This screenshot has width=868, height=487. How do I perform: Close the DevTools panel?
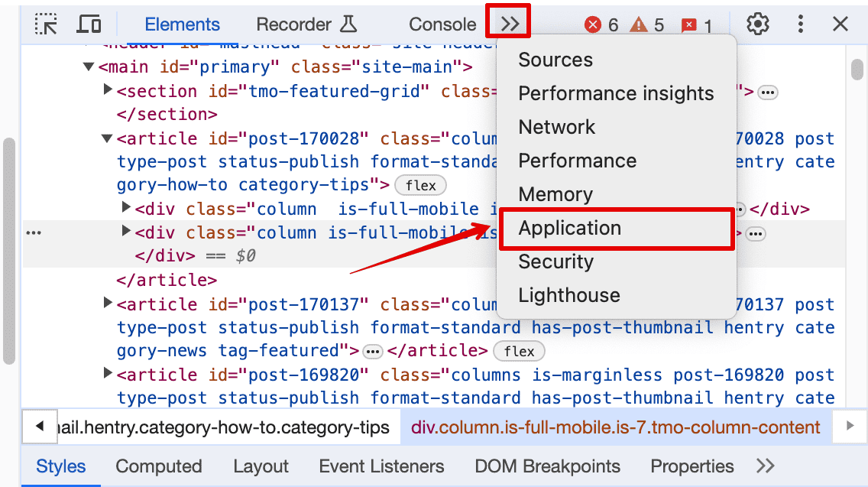pos(840,24)
